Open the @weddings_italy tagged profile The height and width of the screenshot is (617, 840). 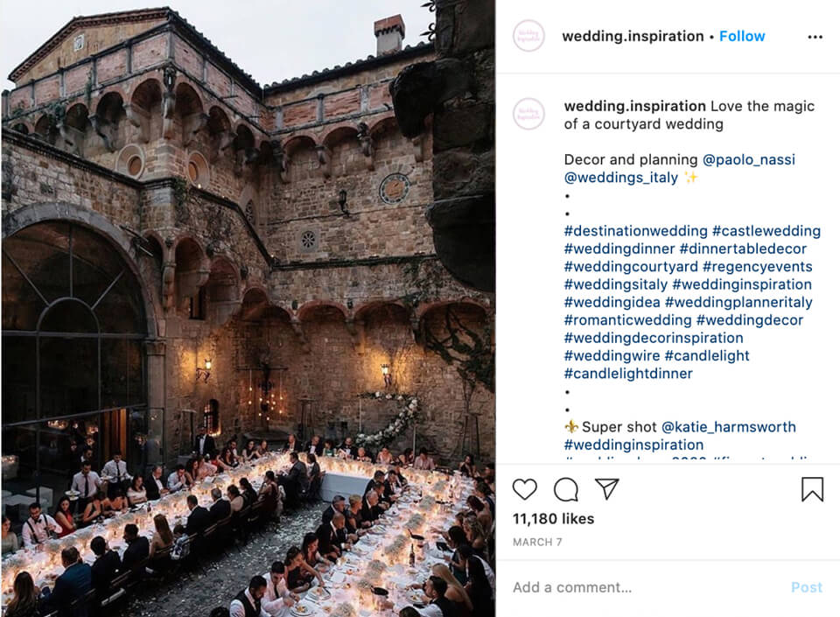(x=620, y=178)
